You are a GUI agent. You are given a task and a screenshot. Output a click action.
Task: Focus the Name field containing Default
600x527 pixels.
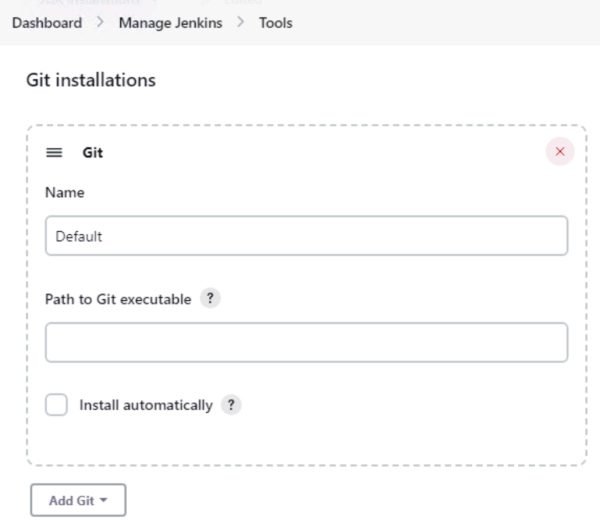click(307, 236)
